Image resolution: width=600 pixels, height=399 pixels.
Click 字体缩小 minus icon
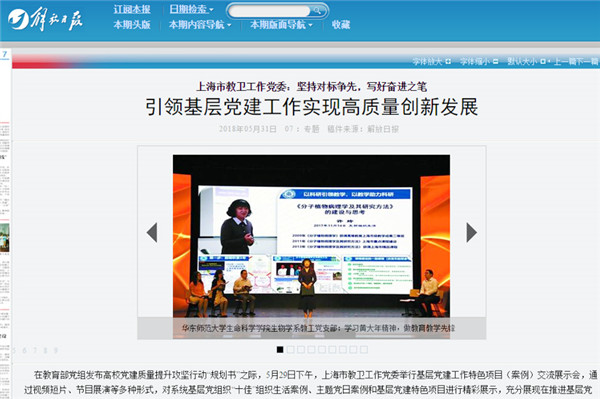pyautogui.click(x=495, y=61)
